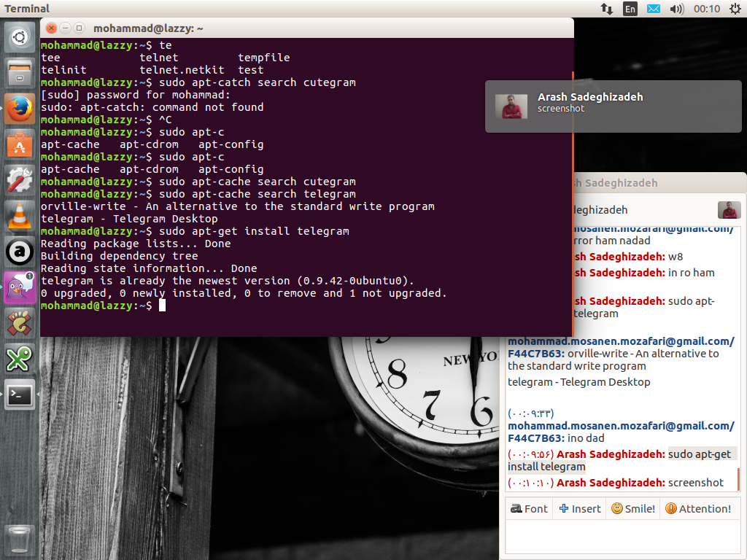The image size is (747, 560).
Task: Open the network connections indicator
Action: (606, 9)
